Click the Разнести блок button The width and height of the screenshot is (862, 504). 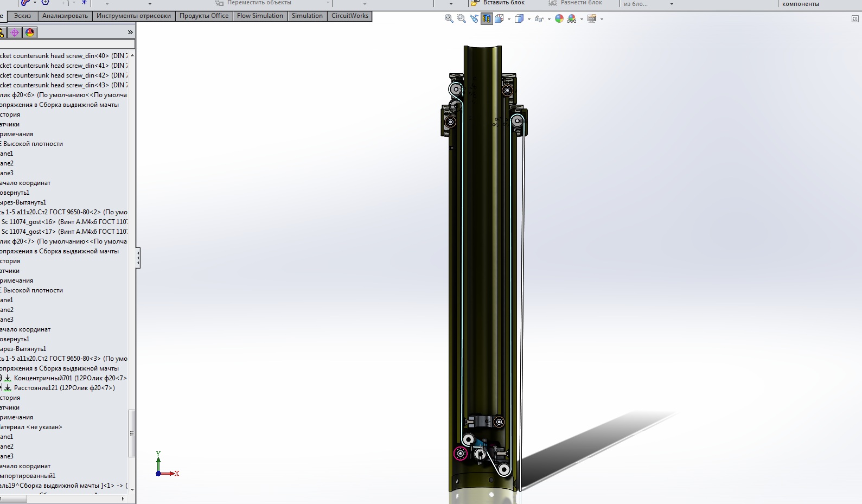pos(575,3)
